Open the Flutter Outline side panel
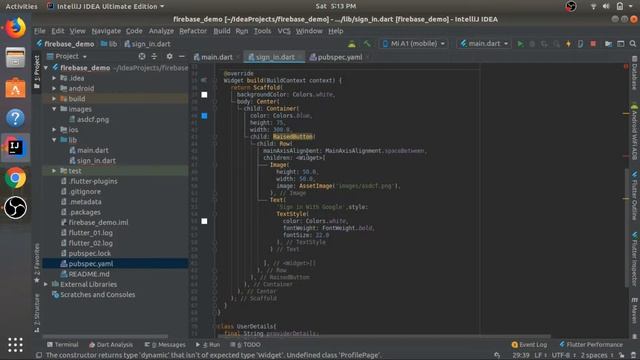This screenshot has height=360, width=640. [x=634, y=196]
